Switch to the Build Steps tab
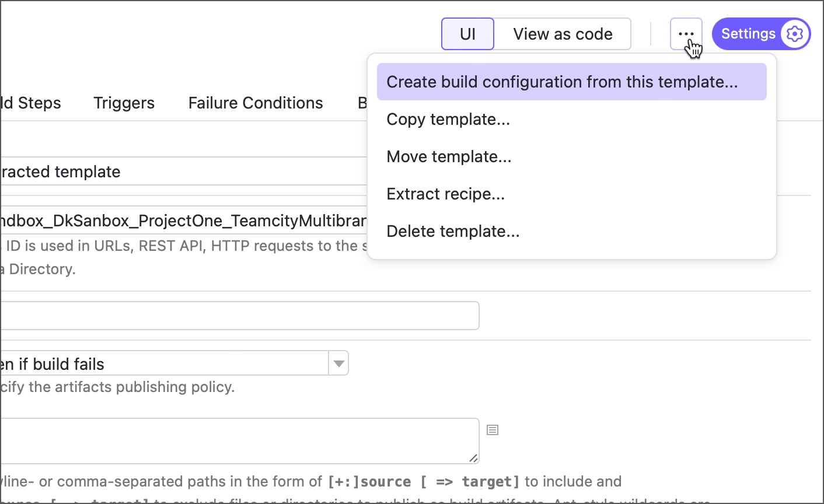824x504 pixels. pyautogui.click(x=29, y=103)
